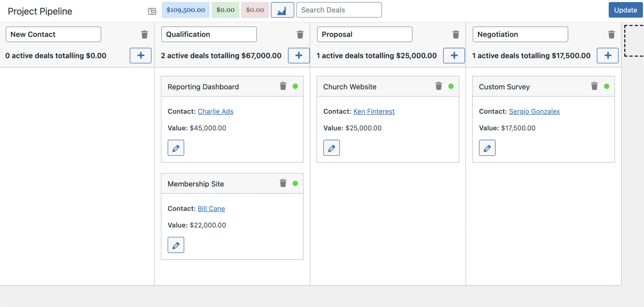Add a deal to Qualification stage

click(299, 55)
